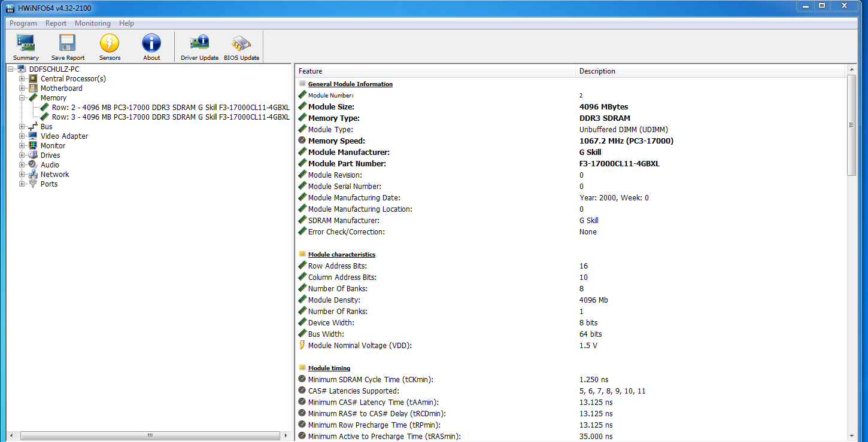The width and height of the screenshot is (868, 442).
Task: Click the tree pane horizontal scrollbar thumb
Action: click(150, 436)
